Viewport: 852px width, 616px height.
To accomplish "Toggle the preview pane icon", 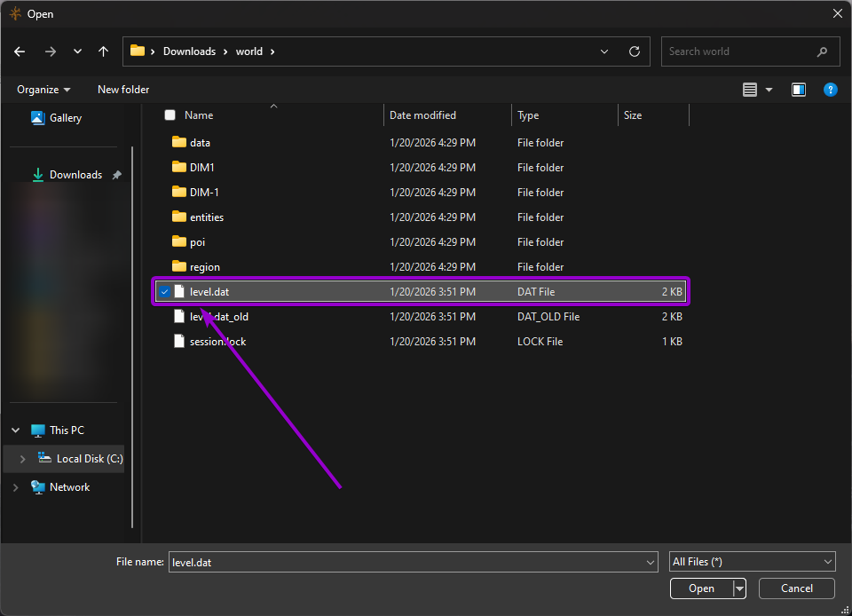I will [798, 89].
